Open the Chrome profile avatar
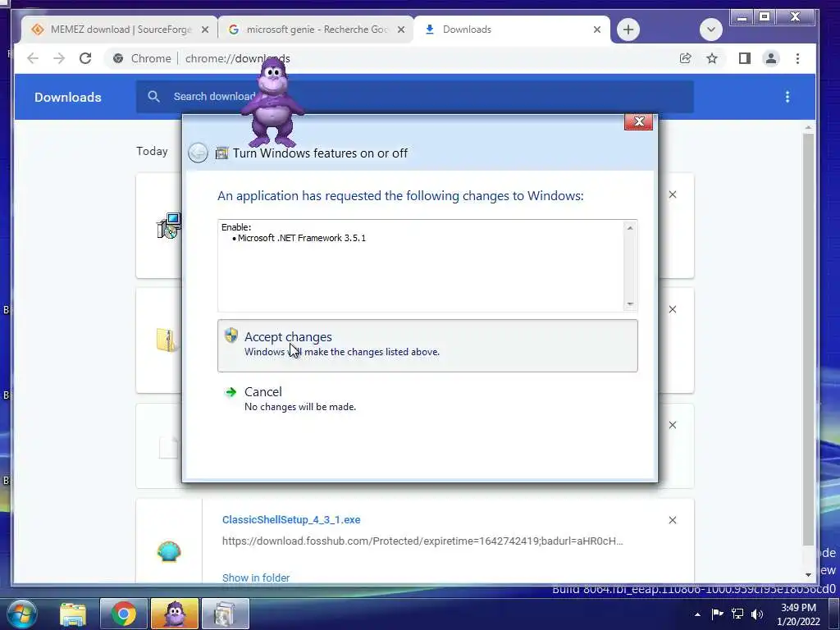This screenshot has width=840, height=630. 771,58
